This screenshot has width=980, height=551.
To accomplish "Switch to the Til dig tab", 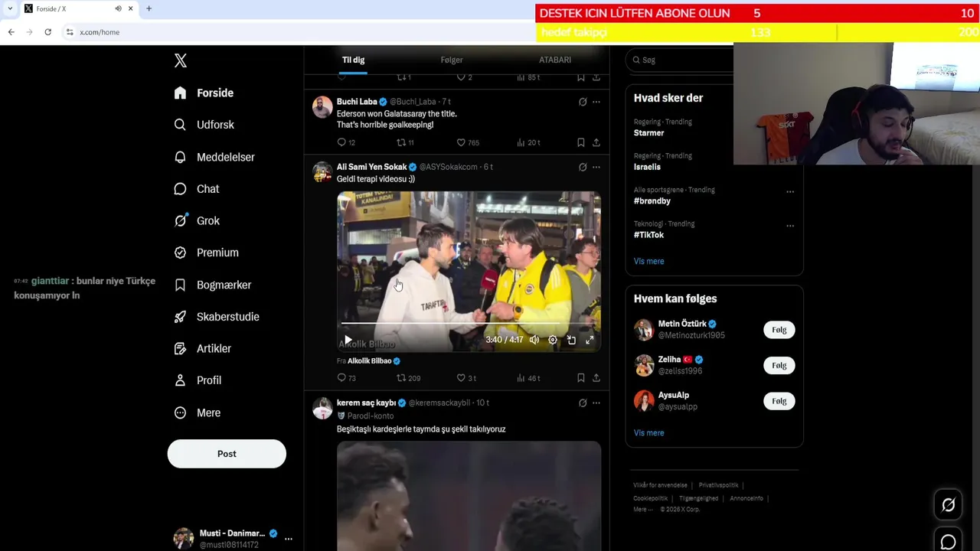I will click(353, 60).
